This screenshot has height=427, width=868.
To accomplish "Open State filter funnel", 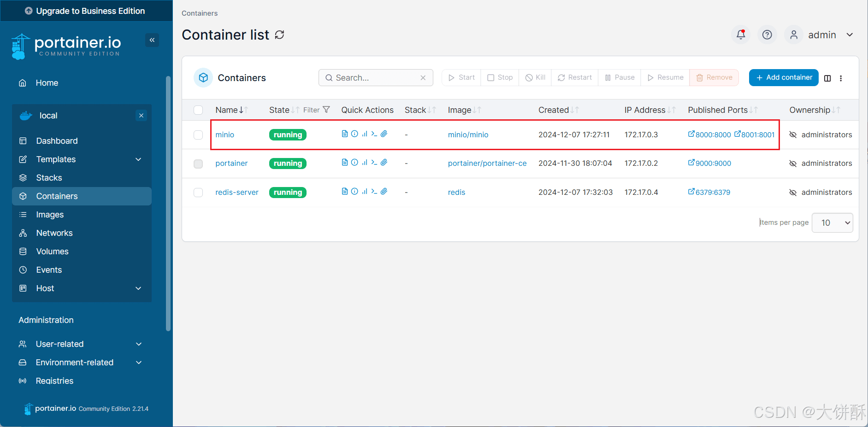I will point(326,110).
